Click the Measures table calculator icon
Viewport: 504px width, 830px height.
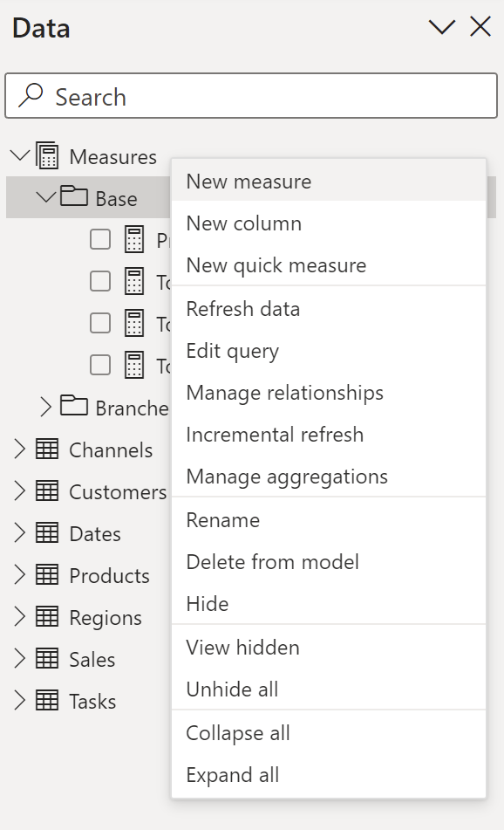(x=47, y=155)
